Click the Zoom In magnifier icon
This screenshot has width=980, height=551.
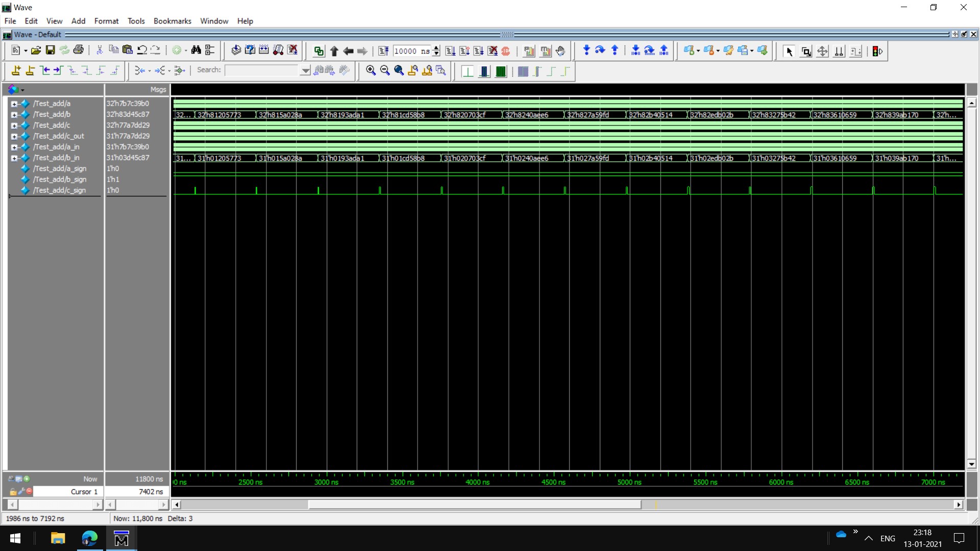pos(371,71)
